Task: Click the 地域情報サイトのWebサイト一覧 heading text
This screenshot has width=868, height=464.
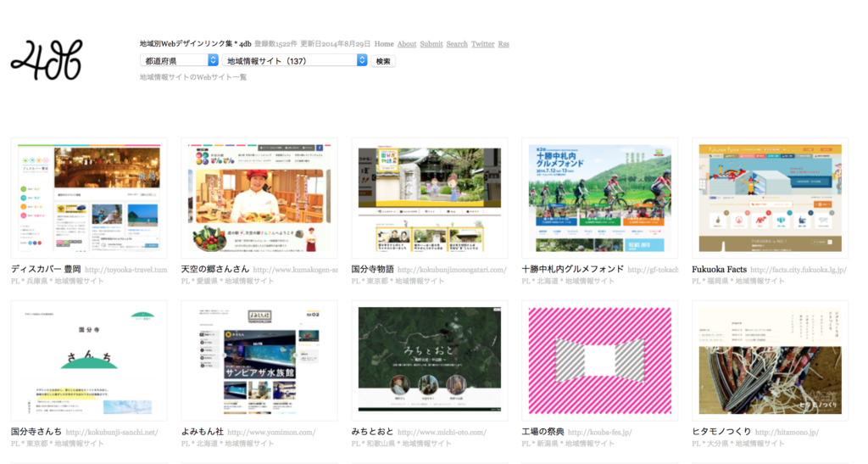Action: pos(193,77)
